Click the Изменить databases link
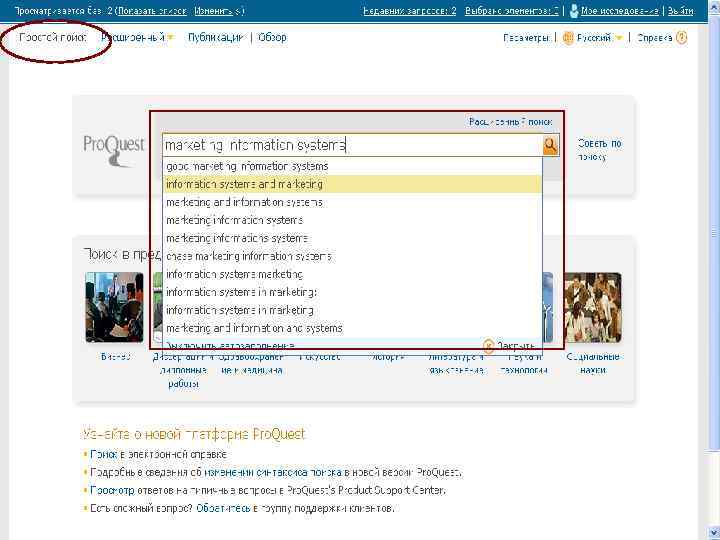 click(x=214, y=11)
